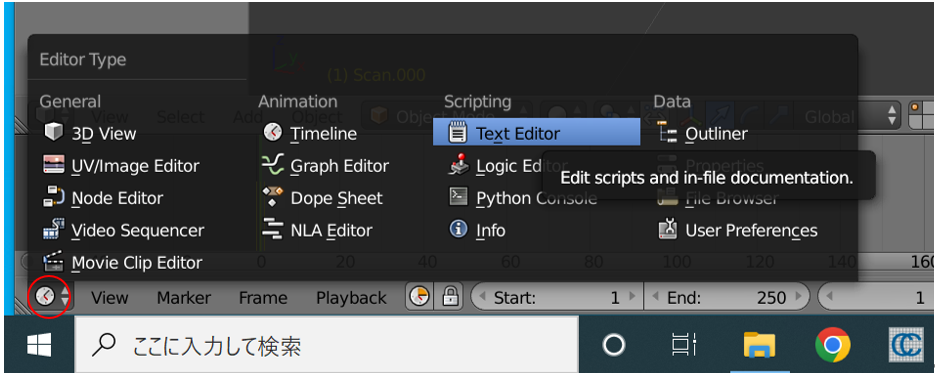Image resolution: width=935 pixels, height=373 pixels.
Task: Select Text Editor in editor type menu
Action: pyautogui.click(x=536, y=133)
